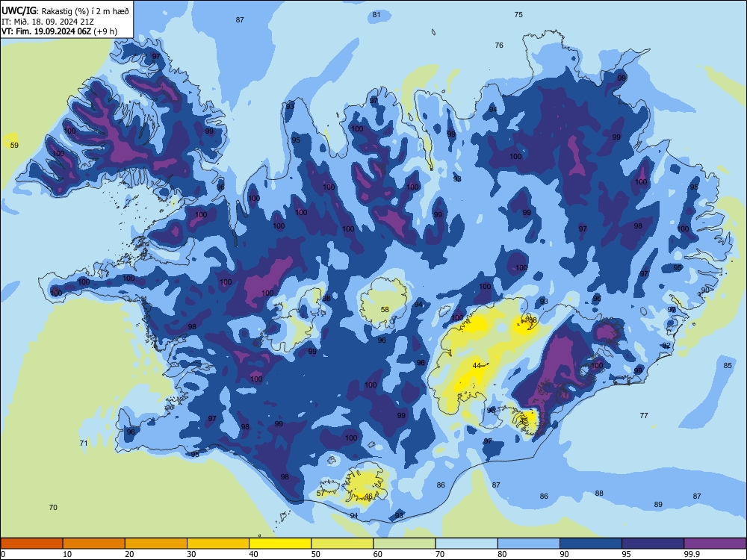Click the pale yellow 50–60 legend block
Screen dimensions: 747x560
coord(342,544)
